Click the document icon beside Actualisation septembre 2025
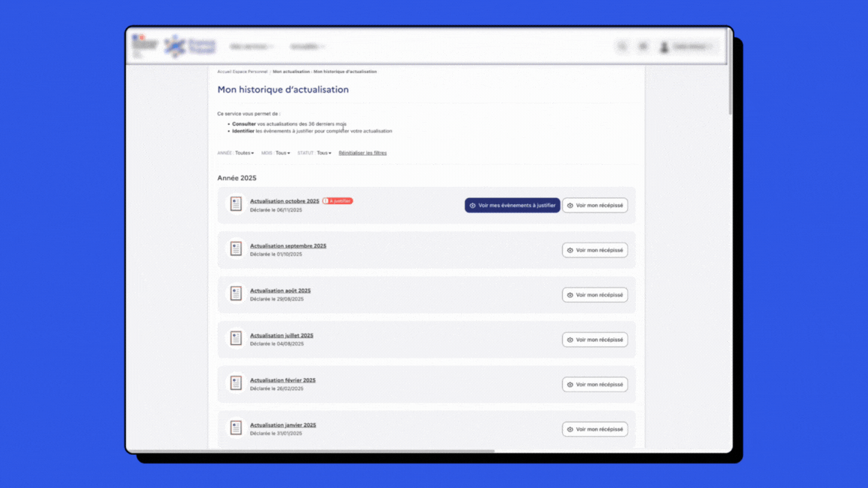This screenshot has height=488, width=868. tap(236, 249)
